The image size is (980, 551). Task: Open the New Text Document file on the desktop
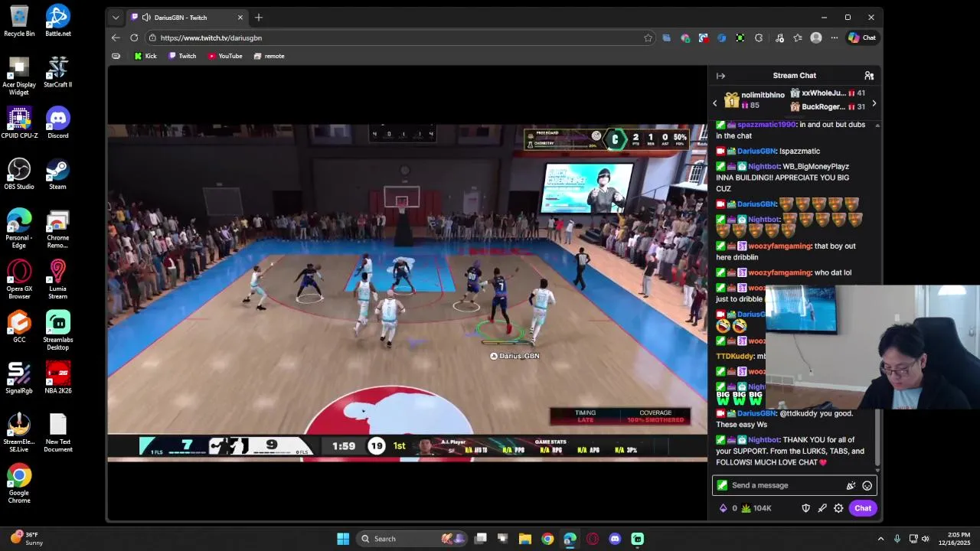click(x=57, y=433)
